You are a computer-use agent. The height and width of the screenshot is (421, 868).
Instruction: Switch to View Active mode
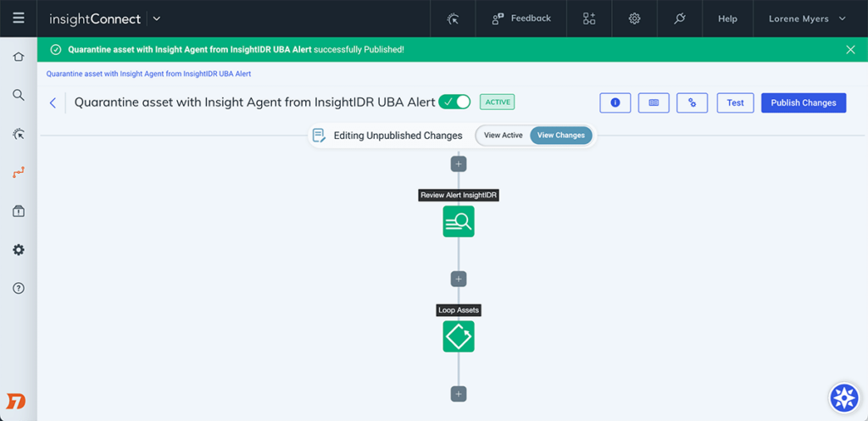coord(503,136)
